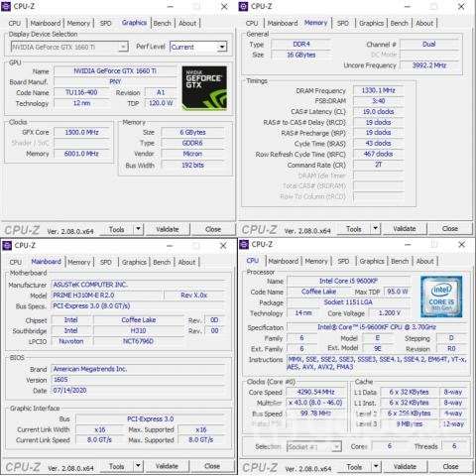Click the GPU Name field NVIDIA GeForce GTX 1660 Ti
476x476 pixels.
pos(115,70)
